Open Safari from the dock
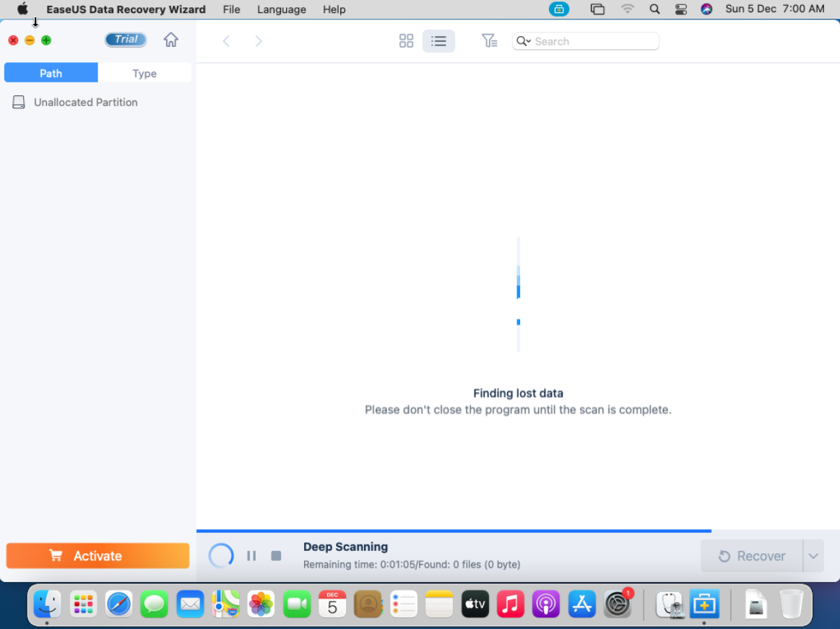 (x=118, y=604)
